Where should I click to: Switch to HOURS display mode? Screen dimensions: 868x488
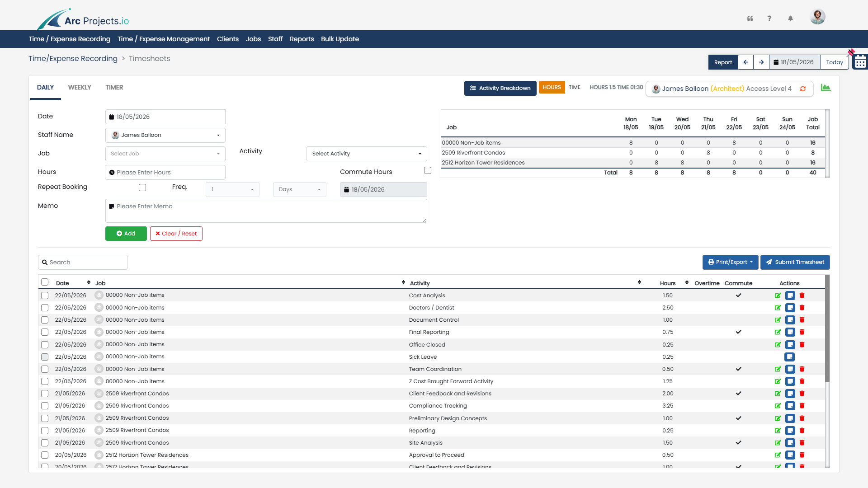click(x=552, y=87)
